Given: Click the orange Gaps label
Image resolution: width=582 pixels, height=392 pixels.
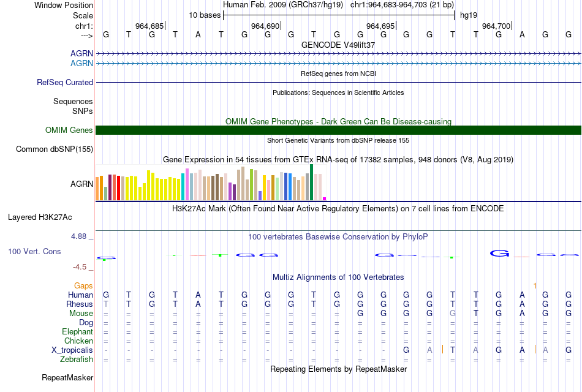Looking at the screenshot, I should [83, 285].
